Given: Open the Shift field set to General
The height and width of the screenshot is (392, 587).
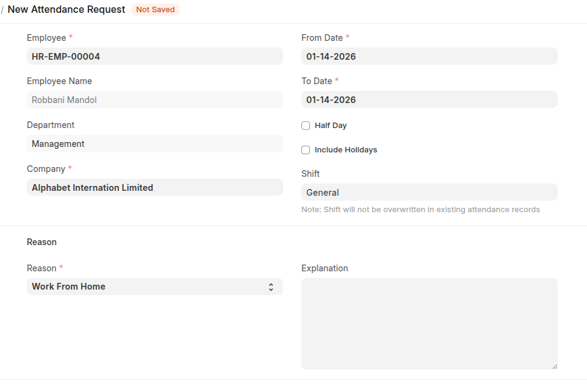Looking at the screenshot, I should (429, 193).
